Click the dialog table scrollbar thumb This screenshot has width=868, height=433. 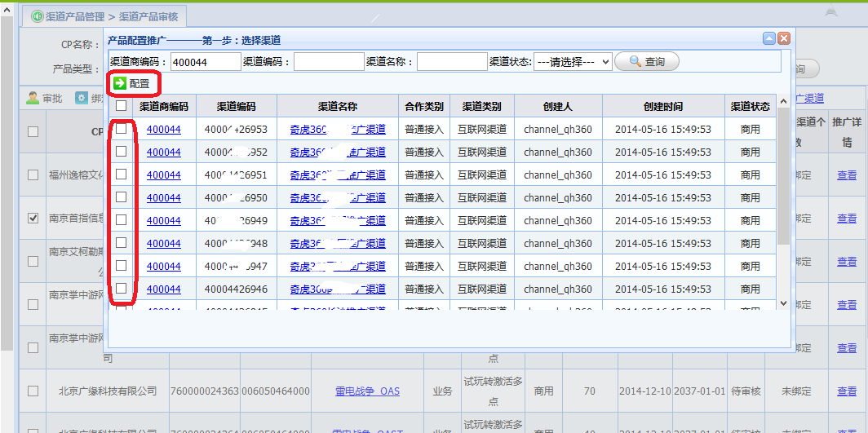783,176
